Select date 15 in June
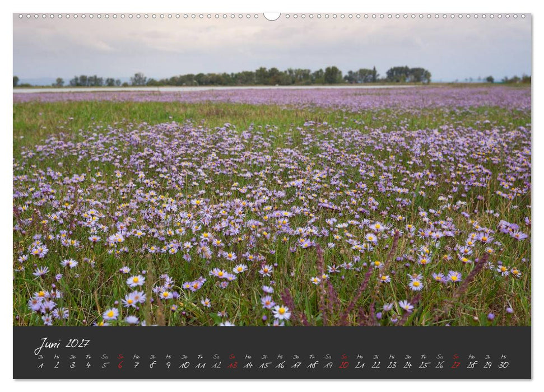 pyautogui.click(x=264, y=365)
